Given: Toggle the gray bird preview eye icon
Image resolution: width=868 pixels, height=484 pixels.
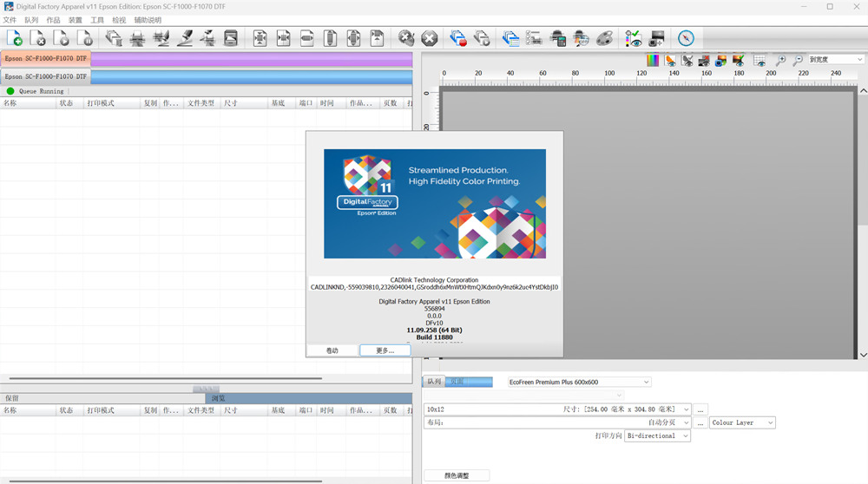Looking at the screenshot, I should 687,61.
